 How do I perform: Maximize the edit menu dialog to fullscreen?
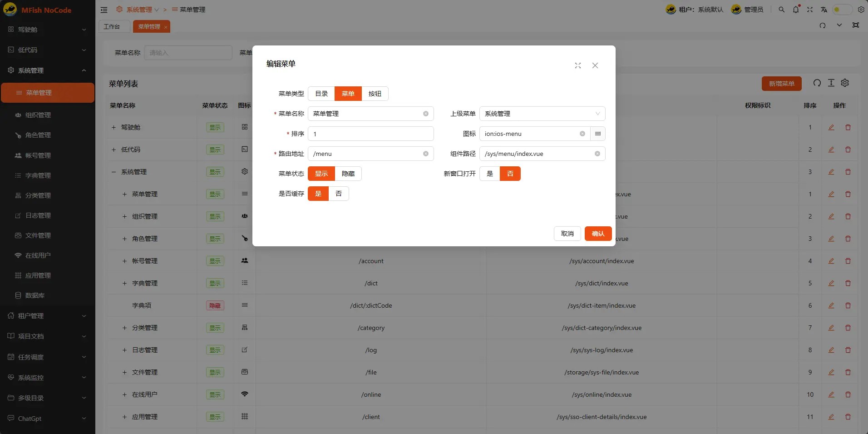[x=577, y=65]
